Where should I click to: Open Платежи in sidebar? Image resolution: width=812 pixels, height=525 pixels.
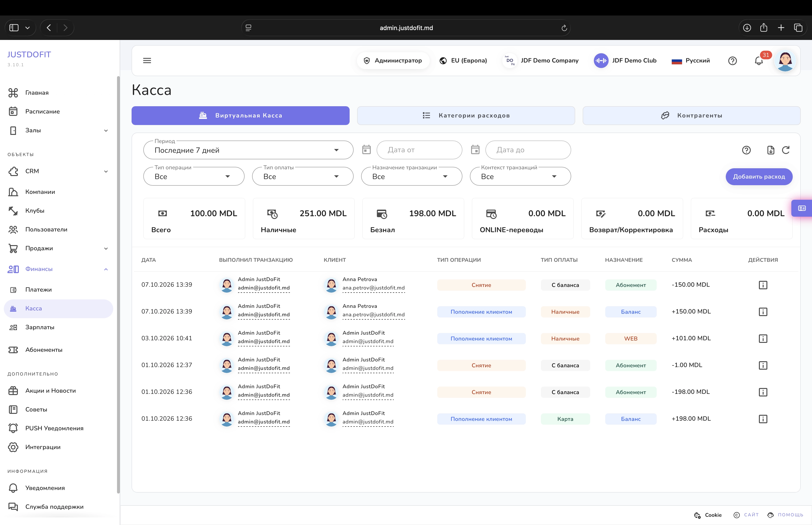point(58,290)
